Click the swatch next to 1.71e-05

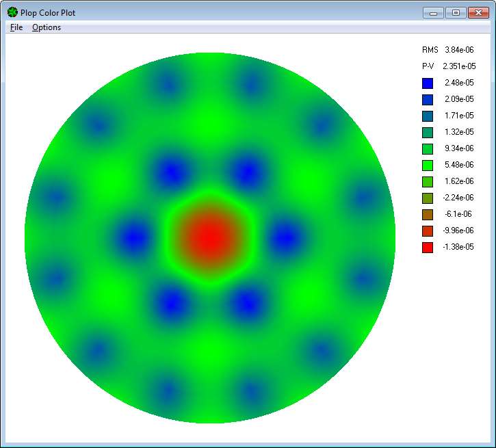[428, 116]
